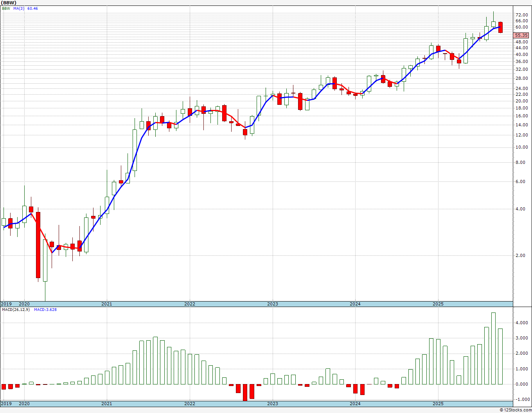Select the latest red candlestick at far right
Viewport: 532px width, 413px height.
tap(500, 27)
